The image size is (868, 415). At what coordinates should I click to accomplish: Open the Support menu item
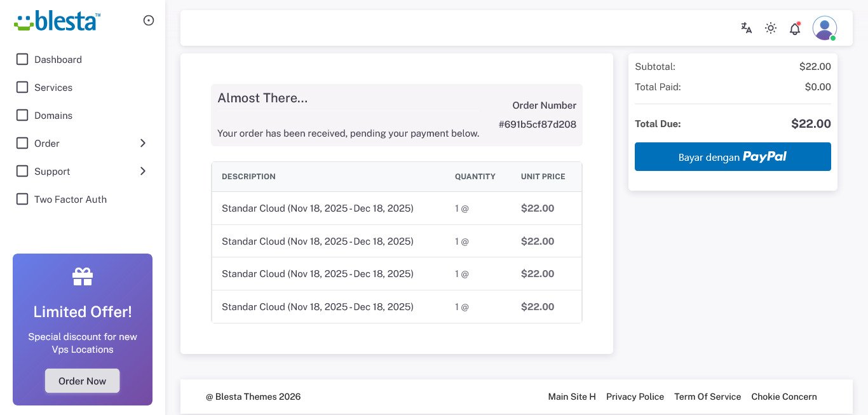point(52,172)
